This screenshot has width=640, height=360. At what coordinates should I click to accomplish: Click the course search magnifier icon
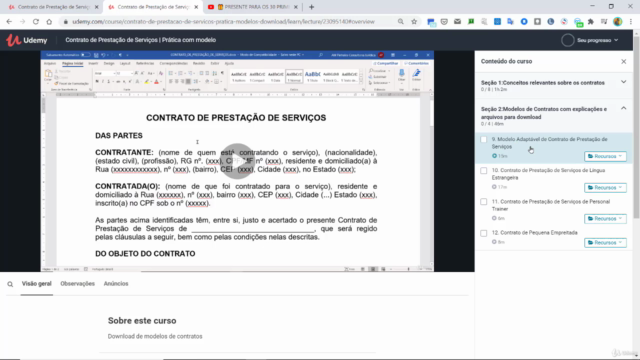click(x=10, y=284)
